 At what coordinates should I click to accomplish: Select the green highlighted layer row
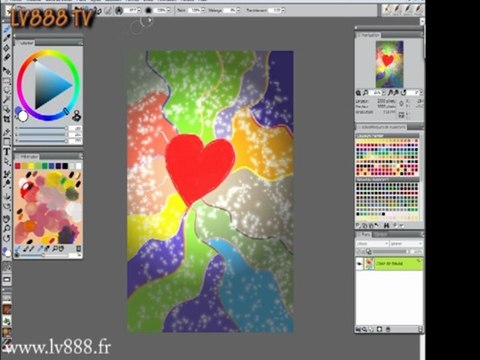pos(389,264)
